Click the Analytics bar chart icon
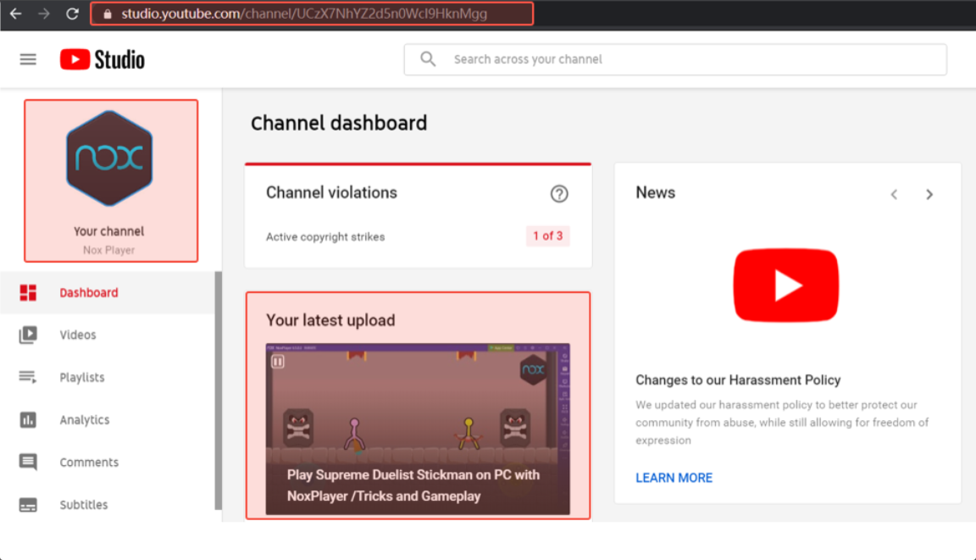The width and height of the screenshot is (976, 560). click(x=28, y=420)
